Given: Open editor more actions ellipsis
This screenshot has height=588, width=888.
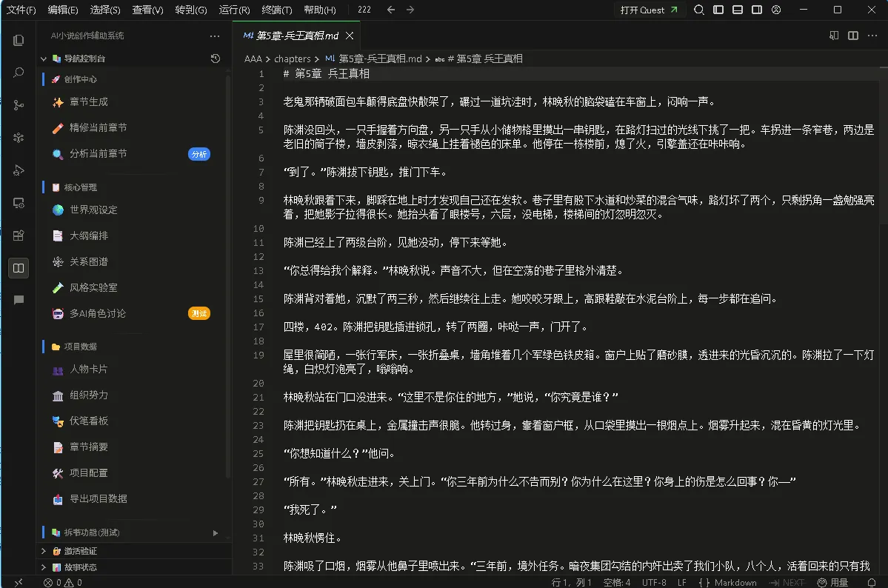Looking at the screenshot, I should point(872,36).
